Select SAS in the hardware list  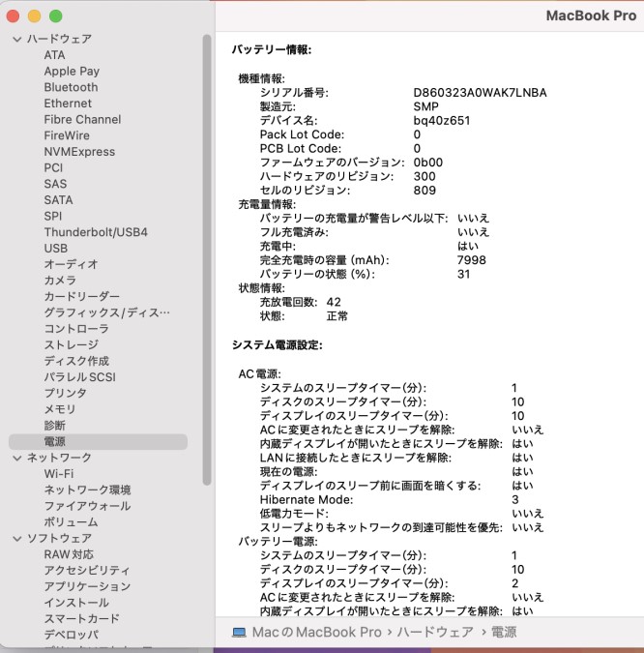(x=55, y=184)
